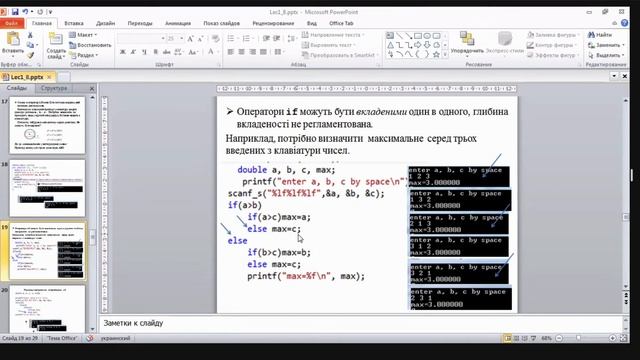Open the font name dropdown
The image size is (640, 360).
[163, 39]
